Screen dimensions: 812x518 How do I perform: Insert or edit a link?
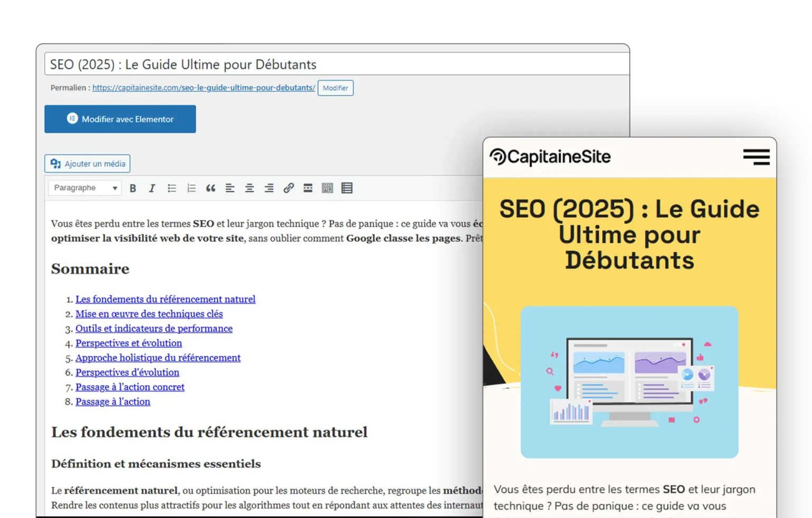coord(289,188)
